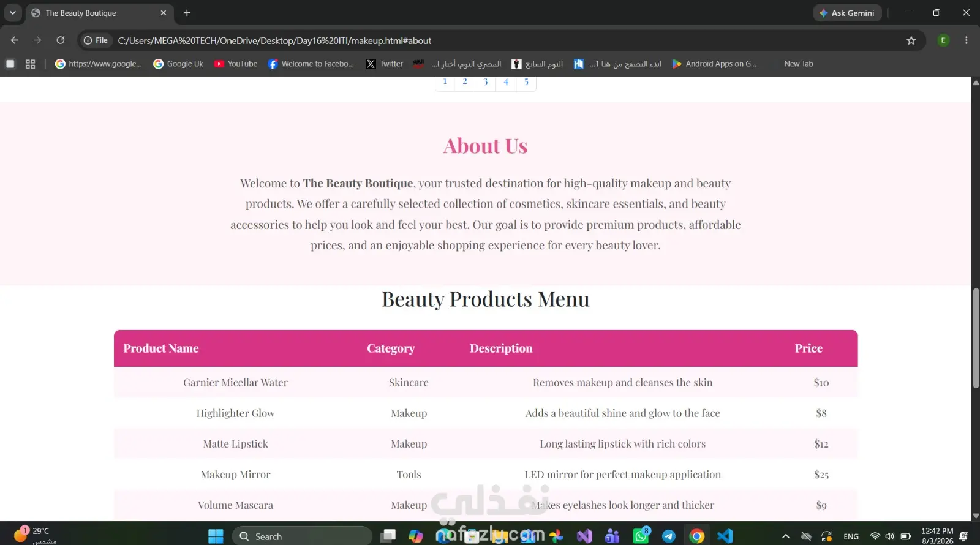Click the About Us heading
This screenshot has width=980, height=545.
[485, 146]
